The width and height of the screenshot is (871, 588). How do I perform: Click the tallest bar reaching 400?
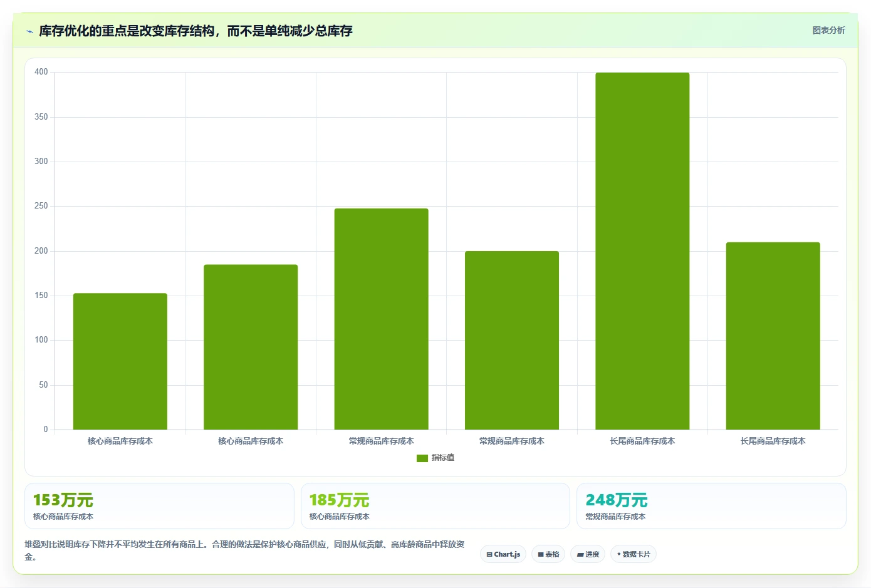tap(642, 251)
